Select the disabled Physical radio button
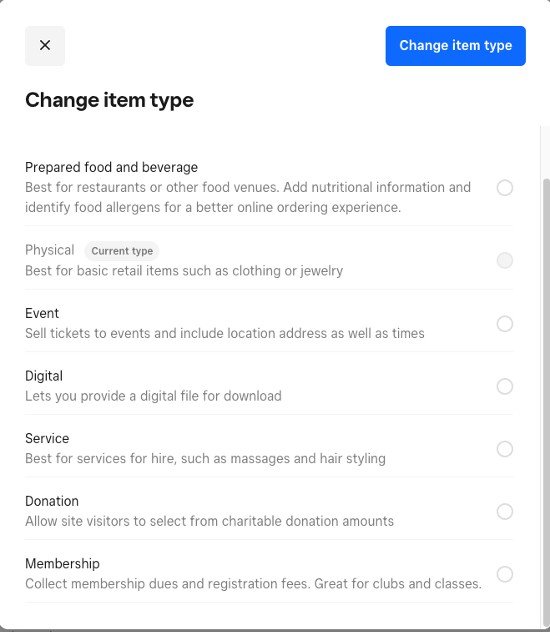 pos(504,260)
